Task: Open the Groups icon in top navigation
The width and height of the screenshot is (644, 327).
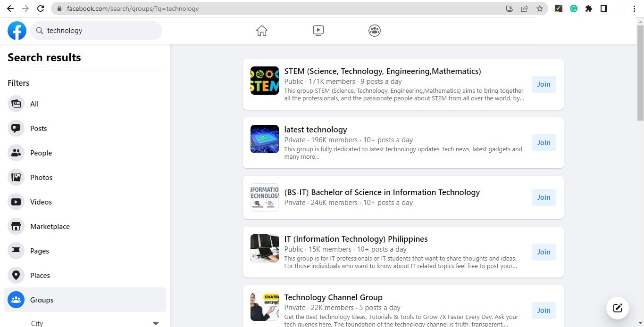Action: [375, 31]
